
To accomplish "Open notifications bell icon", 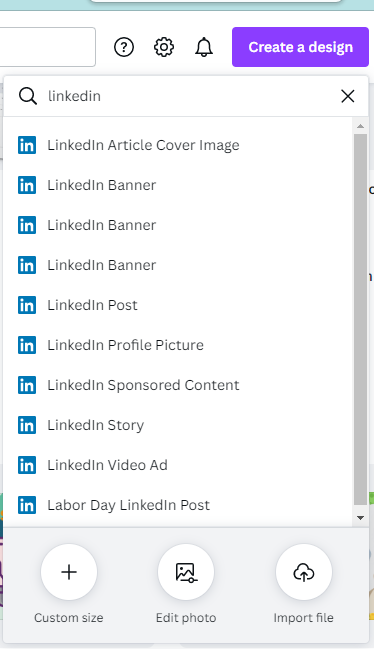I will (204, 47).
